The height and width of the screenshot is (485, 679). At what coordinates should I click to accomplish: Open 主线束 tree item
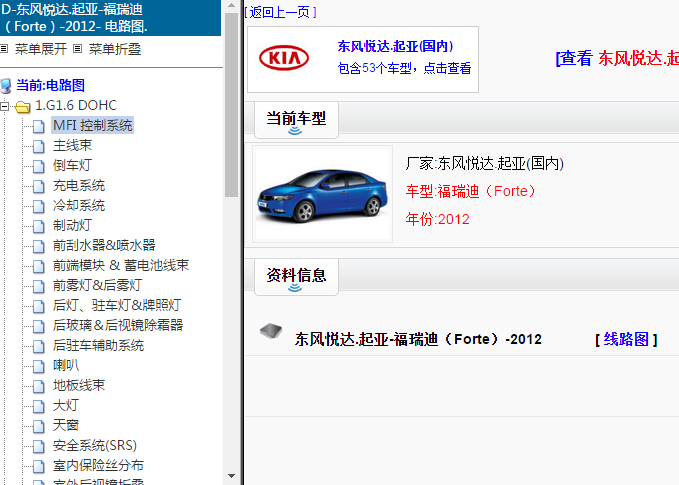pos(72,146)
